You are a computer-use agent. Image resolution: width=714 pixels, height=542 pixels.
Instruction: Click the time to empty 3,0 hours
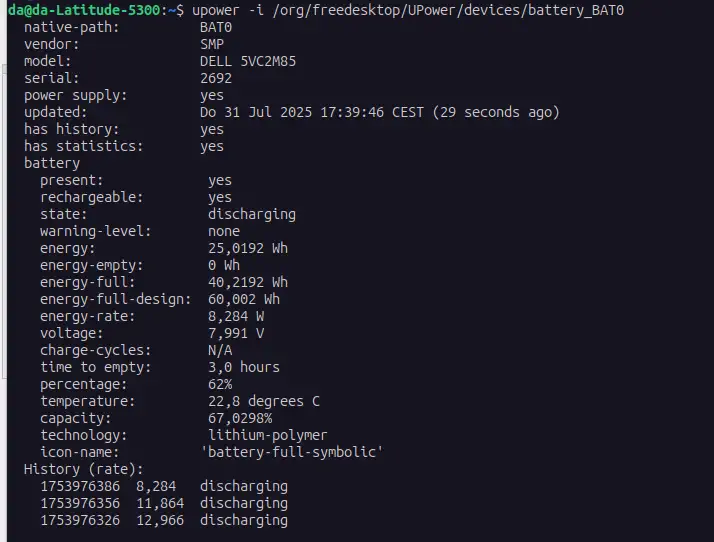click(244, 367)
